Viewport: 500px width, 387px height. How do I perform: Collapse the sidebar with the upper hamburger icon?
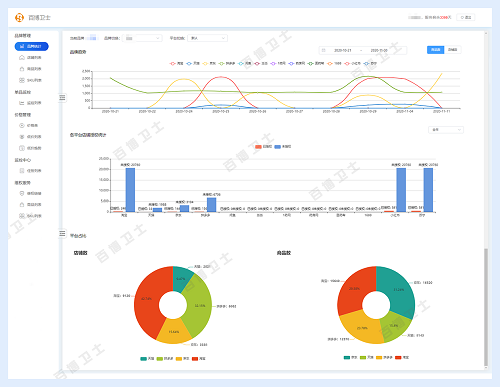tap(62, 97)
